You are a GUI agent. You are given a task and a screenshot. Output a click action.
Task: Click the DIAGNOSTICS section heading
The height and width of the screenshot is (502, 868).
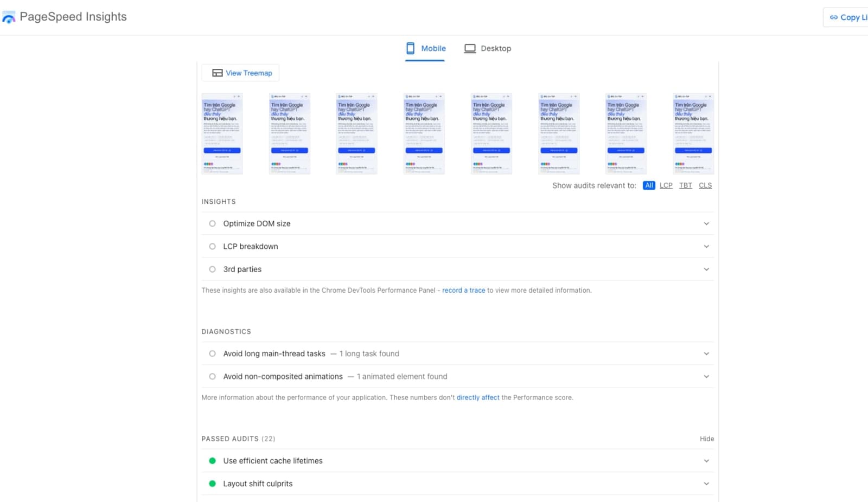[226, 331]
